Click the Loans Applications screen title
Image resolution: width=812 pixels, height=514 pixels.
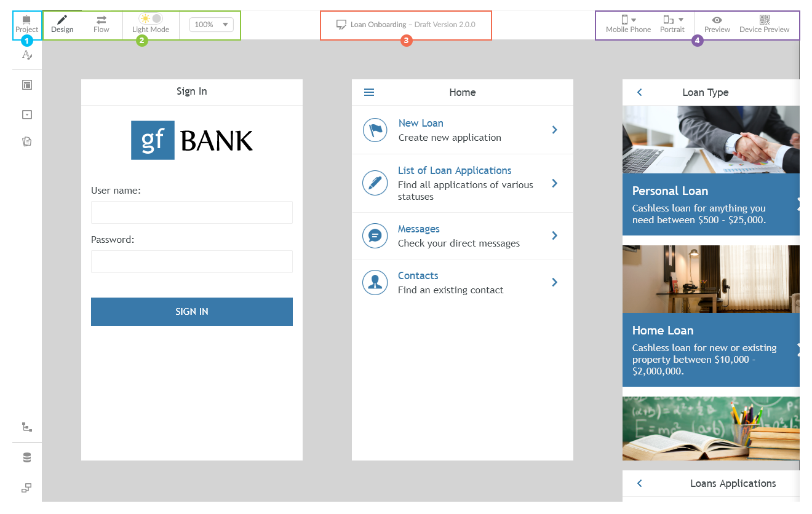(x=733, y=483)
